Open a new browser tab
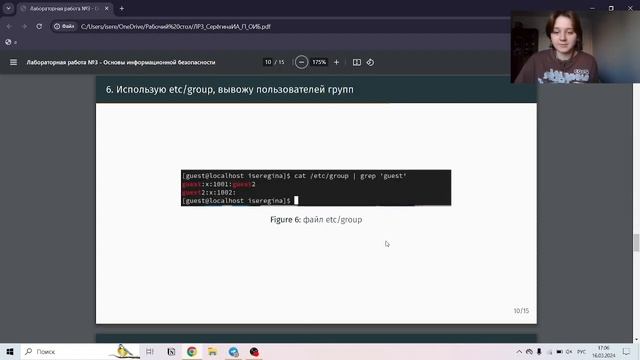The width and height of the screenshot is (640, 360). [122, 9]
